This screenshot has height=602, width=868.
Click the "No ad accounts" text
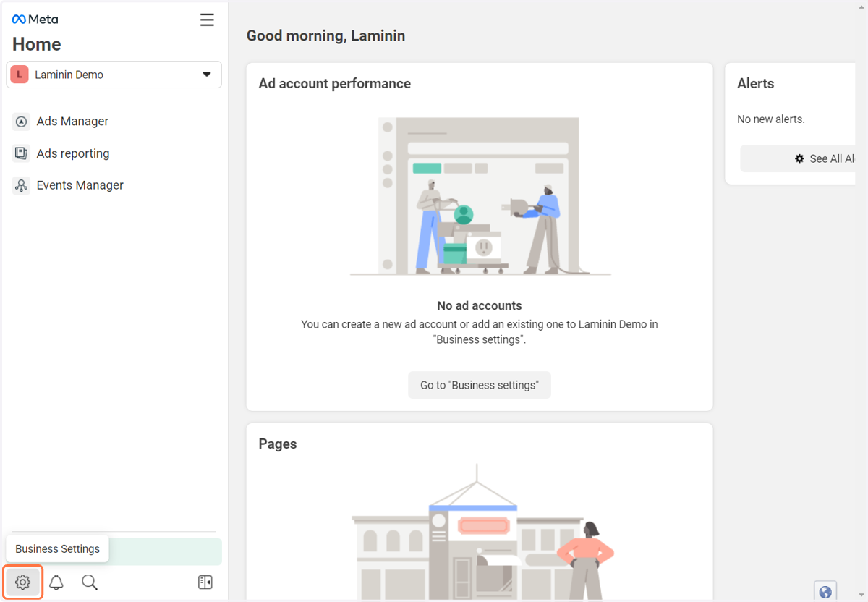pos(480,305)
